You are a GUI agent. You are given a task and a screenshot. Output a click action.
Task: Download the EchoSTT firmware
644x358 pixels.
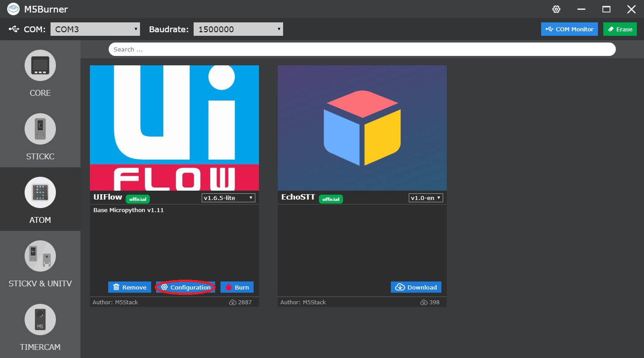click(x=415, y=287)
